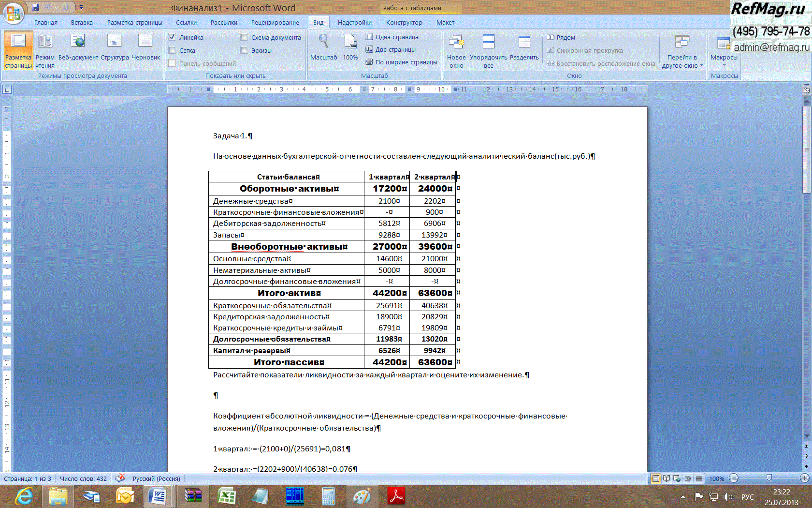Open Excel from the Windows taskbar
Viewport: 812px width, 508px height.
pos(226,496)
